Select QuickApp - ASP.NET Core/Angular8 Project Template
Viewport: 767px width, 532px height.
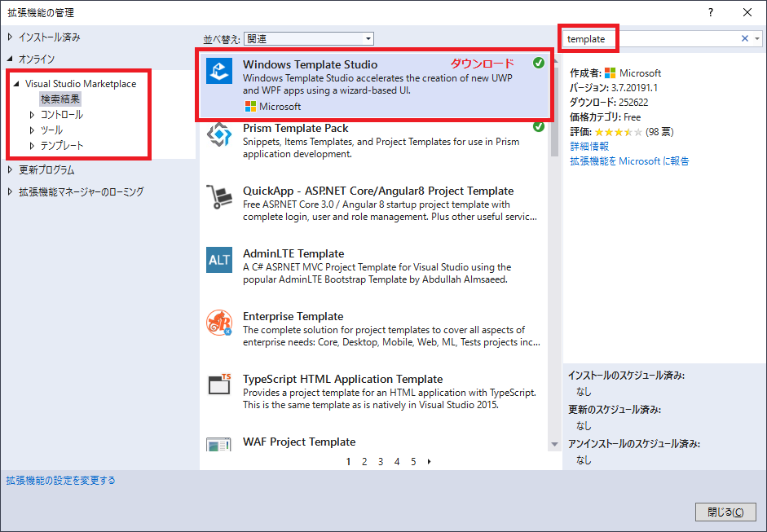tap(378, 191)
